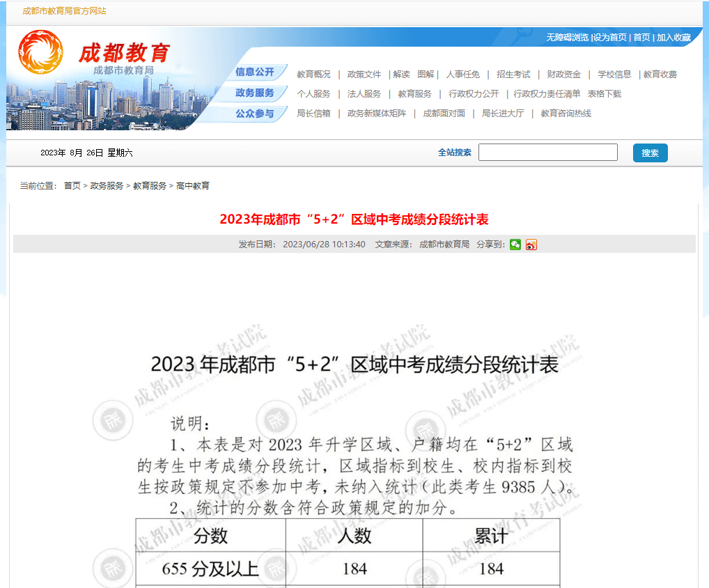709x588 pixels.
Task: Open the 政策文件 menu item
Action: (364, 74)
